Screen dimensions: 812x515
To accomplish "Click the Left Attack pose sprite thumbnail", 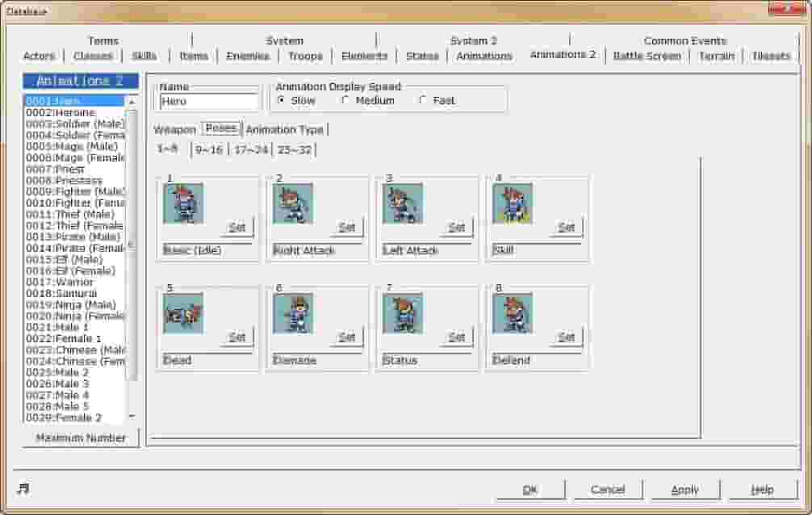I will [404, 203].
